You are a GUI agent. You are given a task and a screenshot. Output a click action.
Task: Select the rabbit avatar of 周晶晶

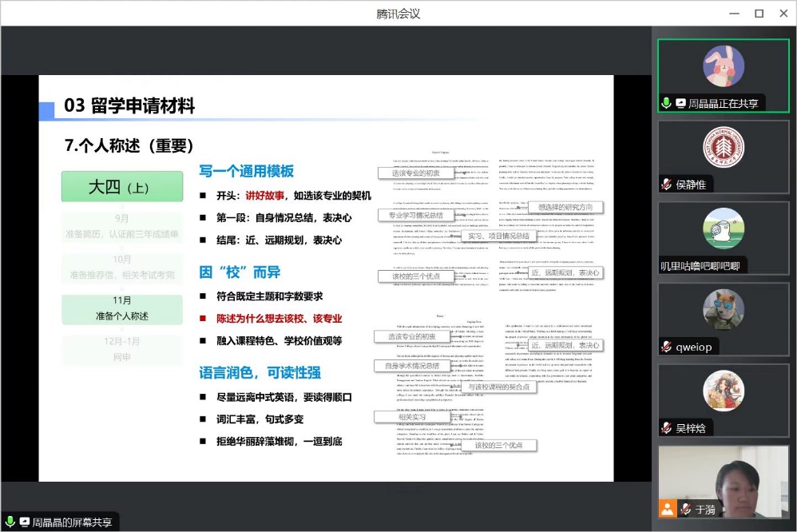click(x=724, y=66)
